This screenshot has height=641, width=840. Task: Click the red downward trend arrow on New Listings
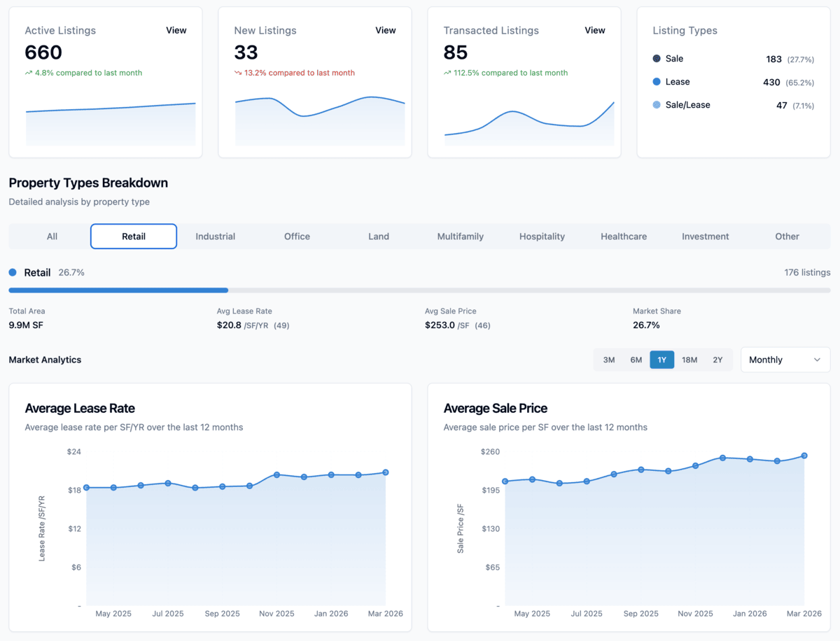point(239,72)
